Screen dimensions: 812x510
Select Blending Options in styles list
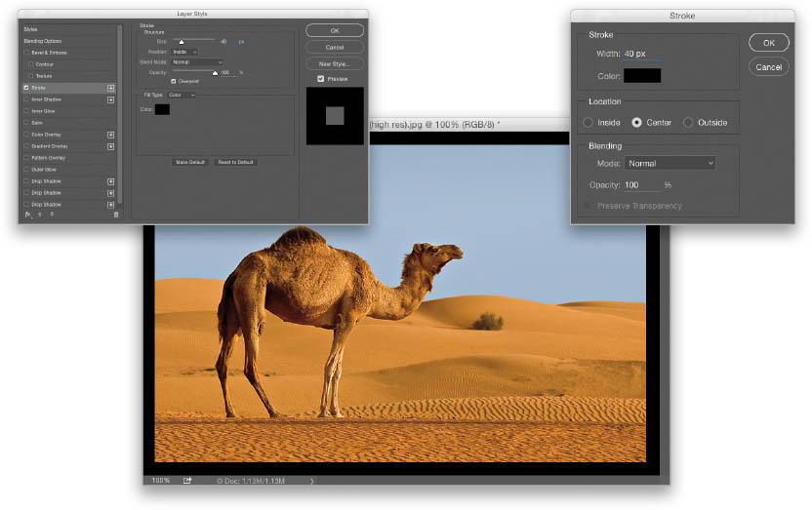click(42, 41)
